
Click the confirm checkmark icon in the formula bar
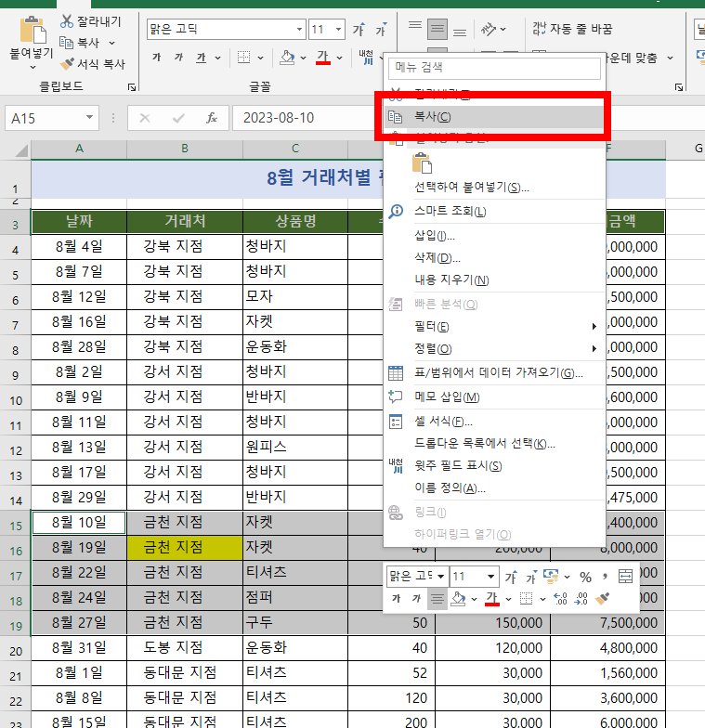coord(178,118)
